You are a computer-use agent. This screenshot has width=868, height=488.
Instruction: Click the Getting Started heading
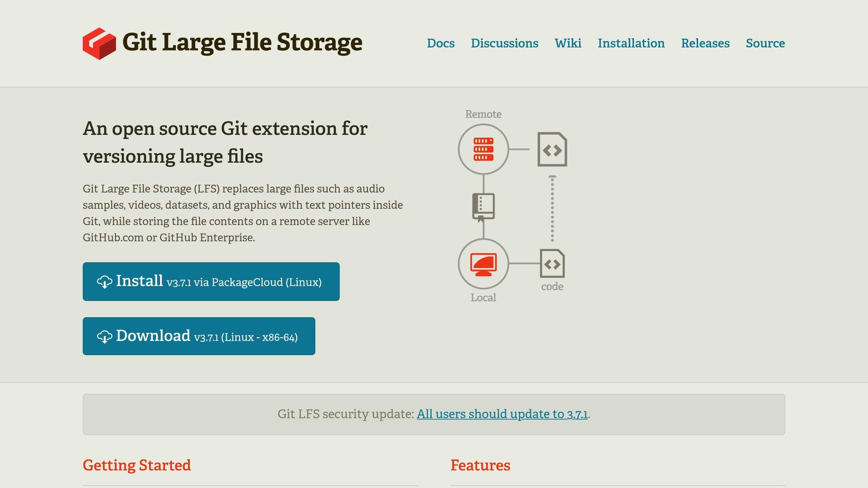pyautogui.click(x=136, y=465)
